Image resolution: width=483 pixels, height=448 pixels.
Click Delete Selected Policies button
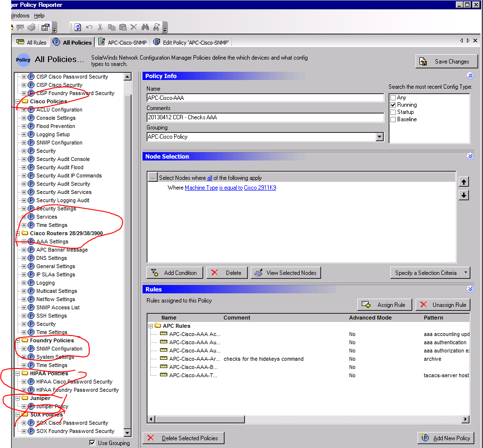pyautogui.click(x=183, y=438)
